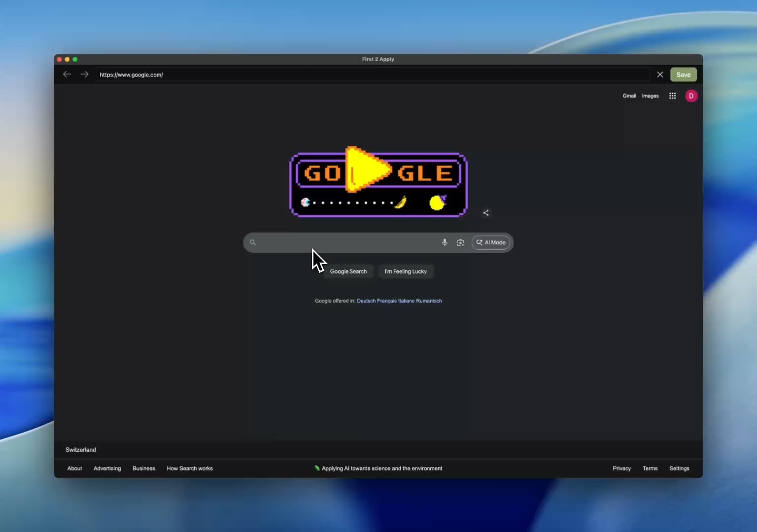Switch Google language to Deutsch

point(366,301)
